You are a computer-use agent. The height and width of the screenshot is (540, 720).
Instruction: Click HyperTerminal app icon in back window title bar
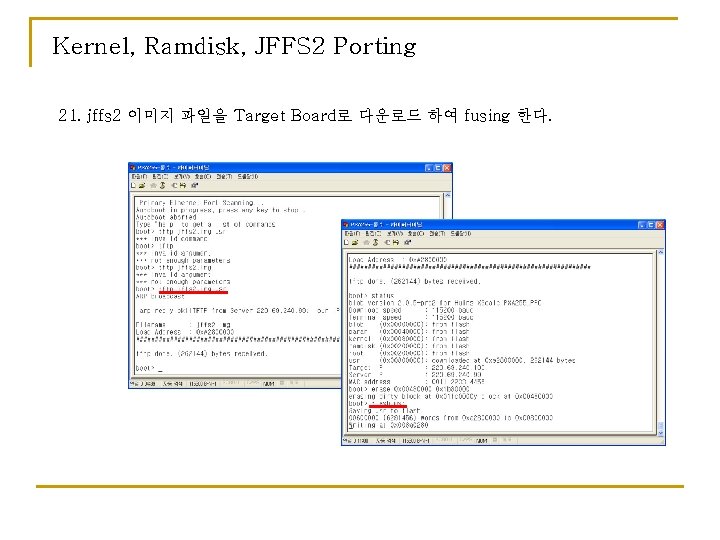coord(133,168)
